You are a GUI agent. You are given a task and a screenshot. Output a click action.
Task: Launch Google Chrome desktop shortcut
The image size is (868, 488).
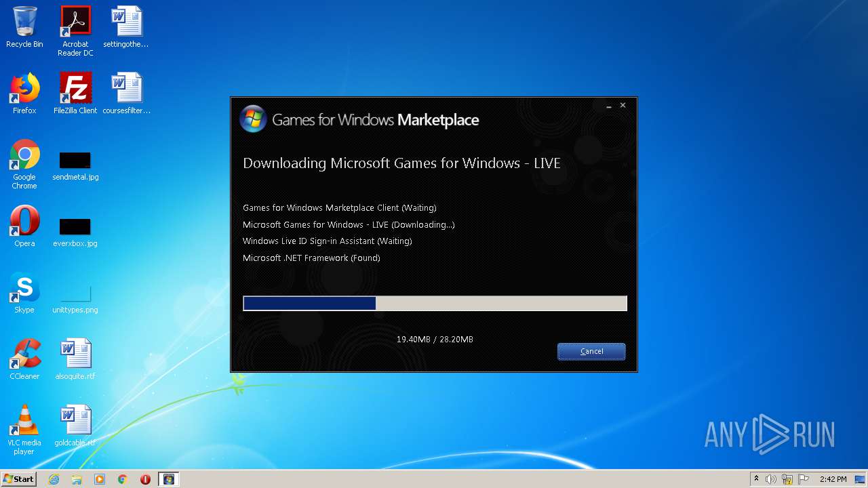[x=24, y=164]
